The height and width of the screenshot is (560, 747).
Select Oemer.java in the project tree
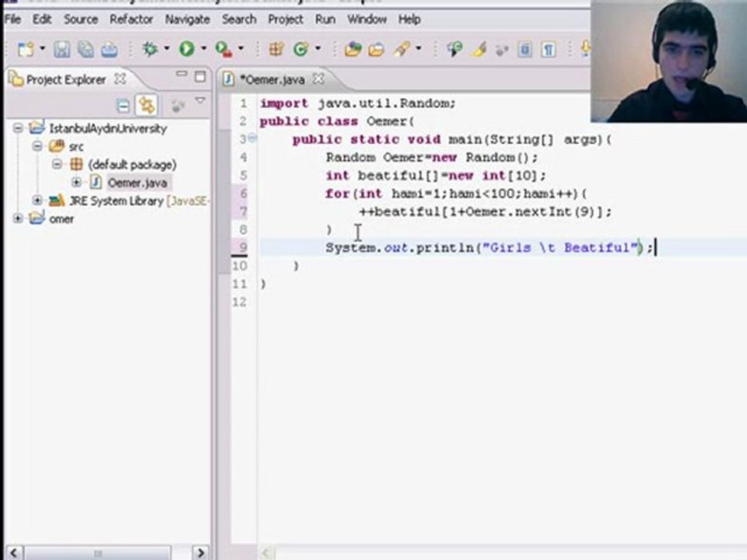(x=137, y=183)
